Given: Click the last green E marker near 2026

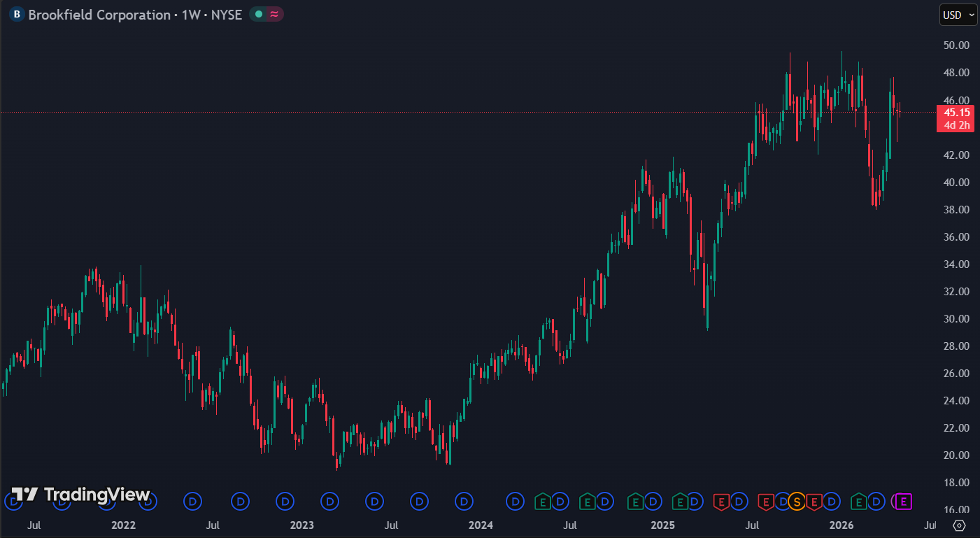Looking at the screenshot, I should 859,501.
